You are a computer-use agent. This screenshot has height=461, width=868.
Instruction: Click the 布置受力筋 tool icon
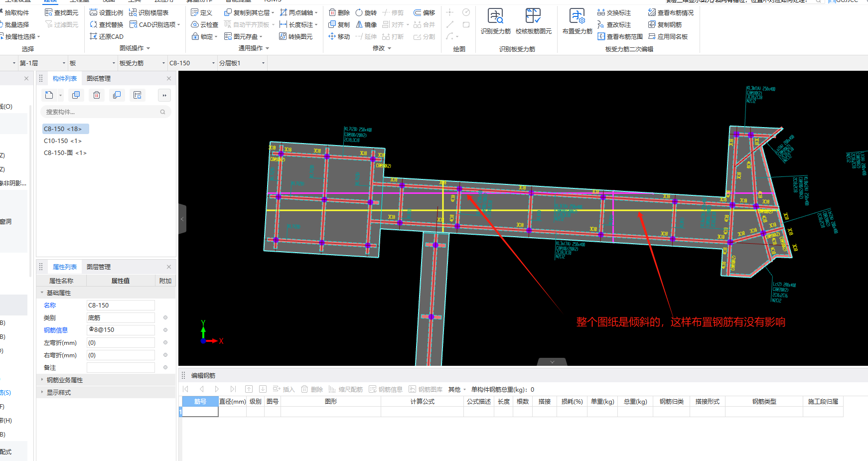pos(577,16)
